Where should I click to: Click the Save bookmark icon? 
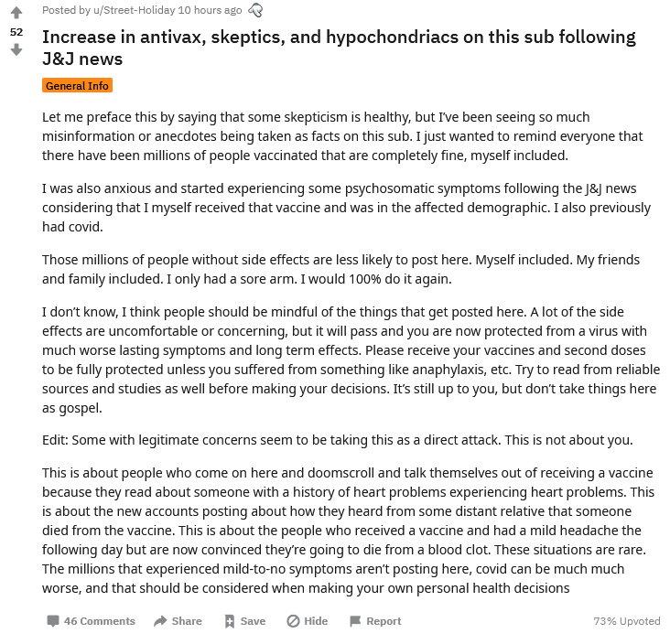pos(230,621)
